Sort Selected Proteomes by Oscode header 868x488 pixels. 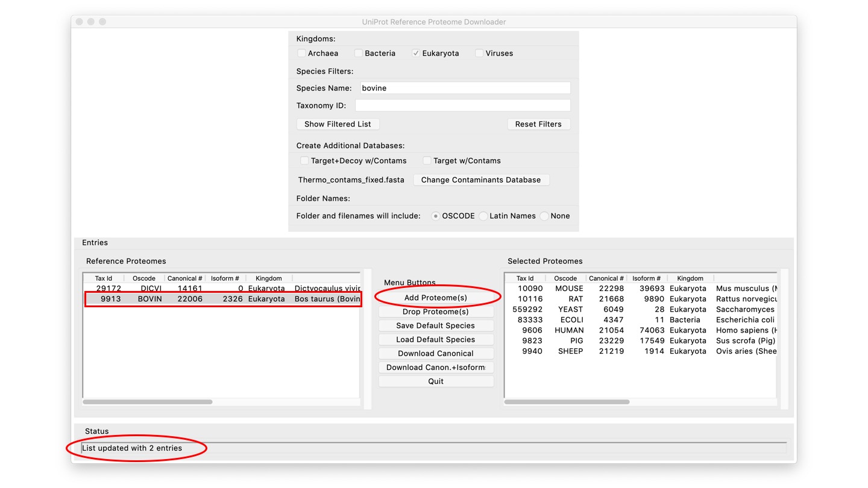565,278
